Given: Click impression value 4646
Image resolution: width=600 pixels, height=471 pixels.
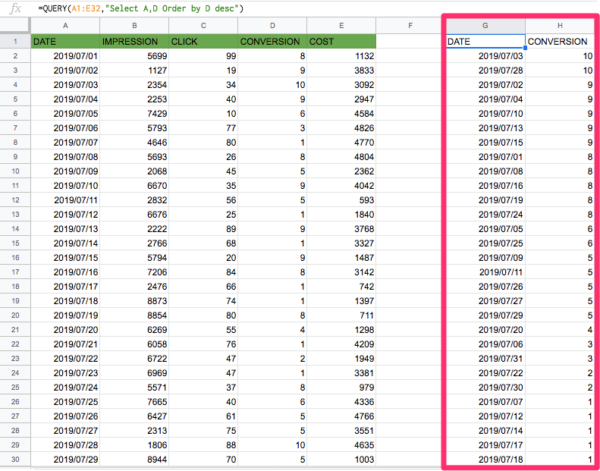Looking at the screenshot, I should [134, 142].
